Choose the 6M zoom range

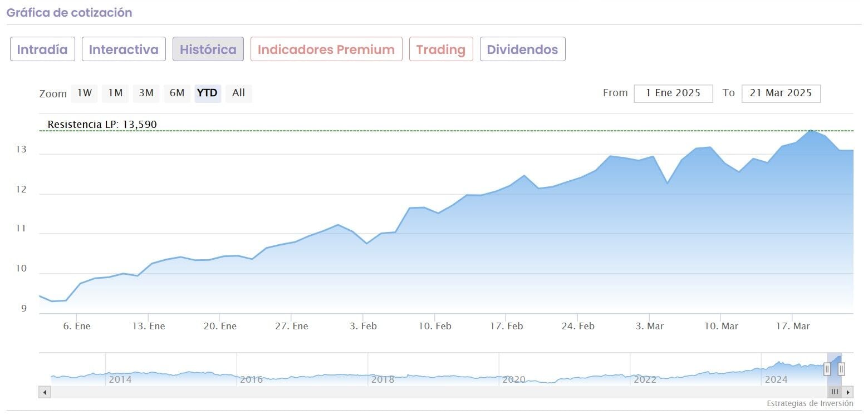tap(177, 93)
